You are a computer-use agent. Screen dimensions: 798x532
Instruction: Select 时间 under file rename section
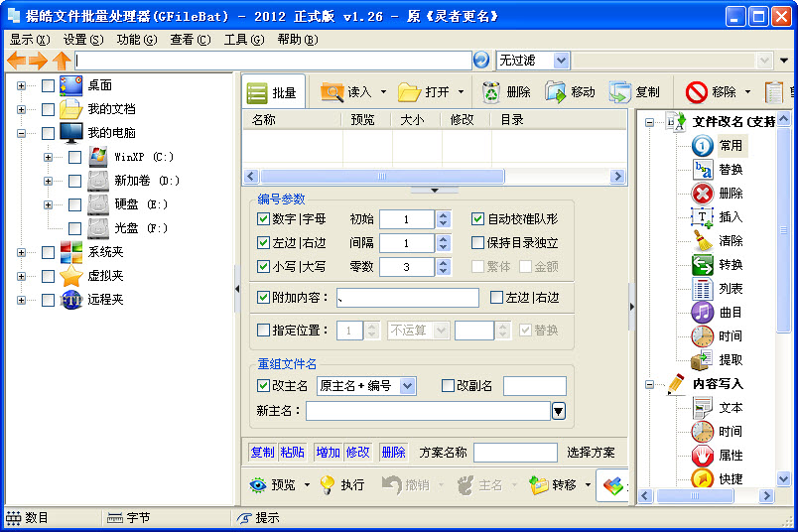(x=731, y=336)
